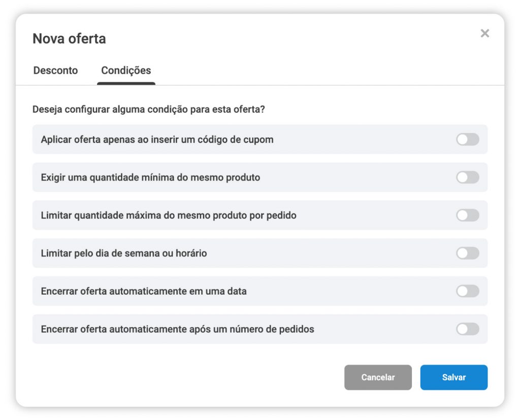Screen dimensions: 520x420
Task: Click 'Limitar pelo dia de semana ou horário' label
Action: tap(124, 253)
